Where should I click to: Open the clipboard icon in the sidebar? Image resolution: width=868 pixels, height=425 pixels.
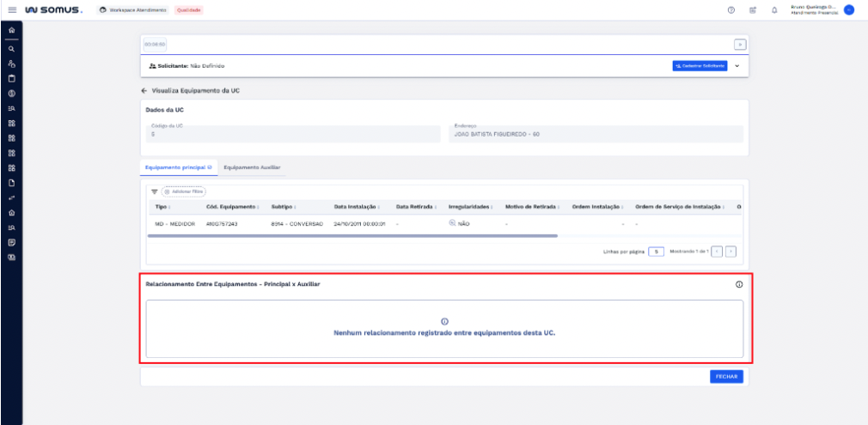[x=12, y=79]
